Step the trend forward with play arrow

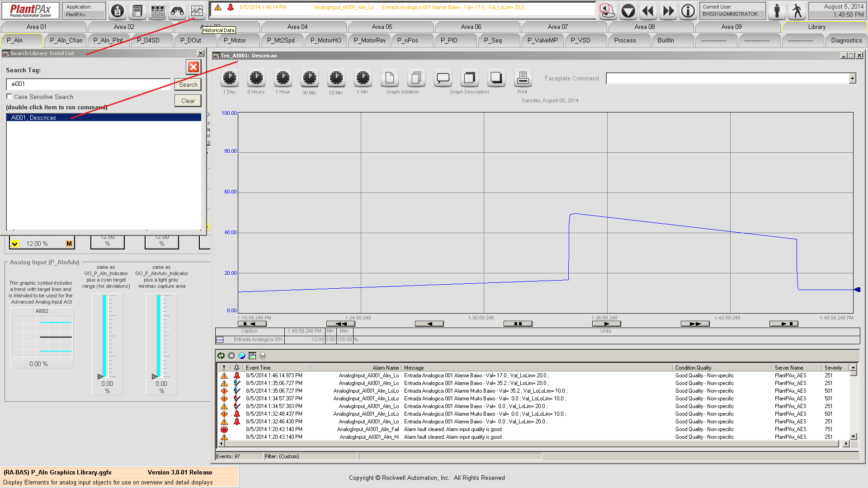pos(607,324)
